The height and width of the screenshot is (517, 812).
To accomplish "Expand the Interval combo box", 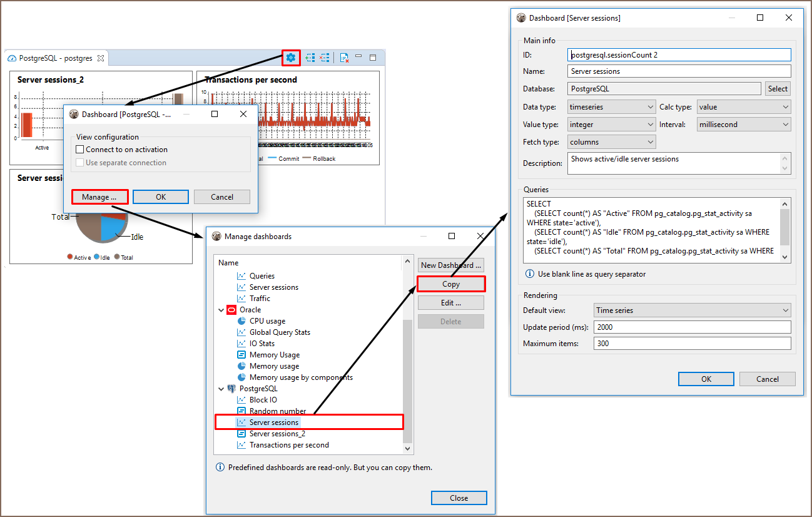I will 744,125.
